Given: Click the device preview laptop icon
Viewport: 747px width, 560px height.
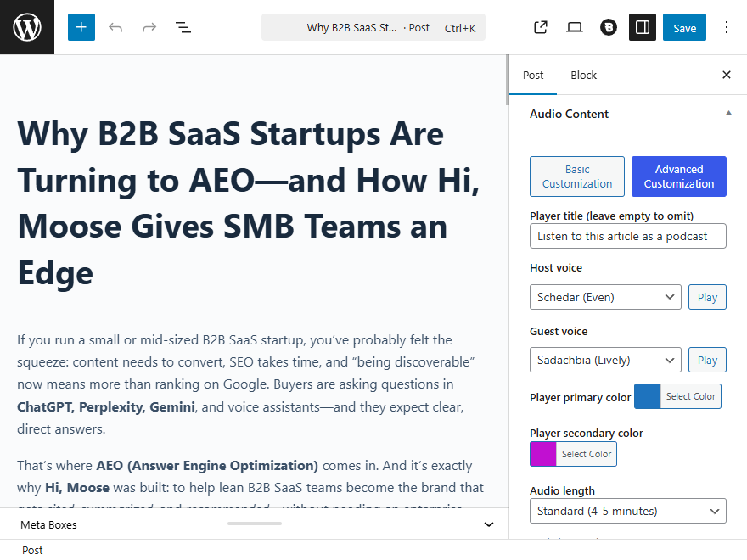Looking at the screenshot, I should click(x=575, y=27).
